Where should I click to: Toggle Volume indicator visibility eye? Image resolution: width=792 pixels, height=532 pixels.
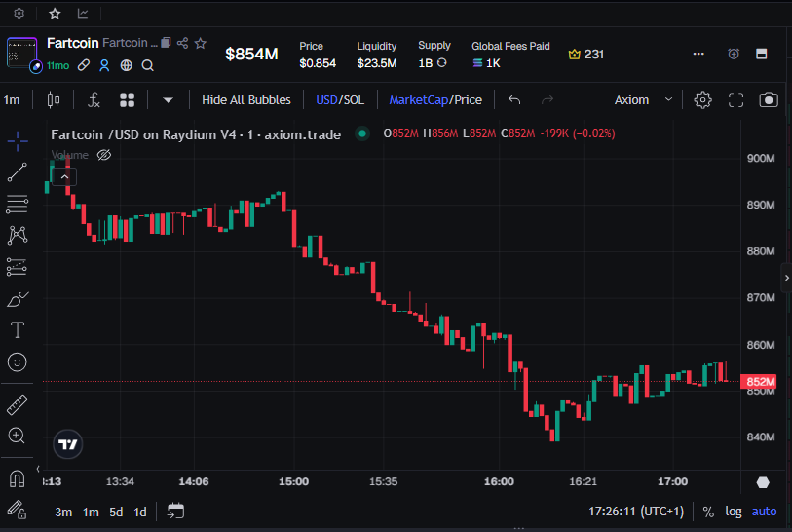click(x=104, y=155)
